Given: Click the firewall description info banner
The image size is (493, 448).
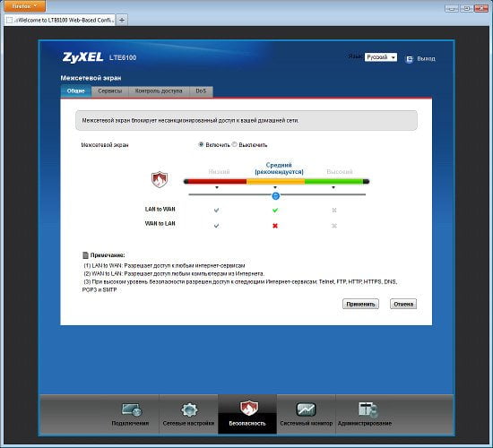Looking at the screenshot, I should (x=246, y=120).
